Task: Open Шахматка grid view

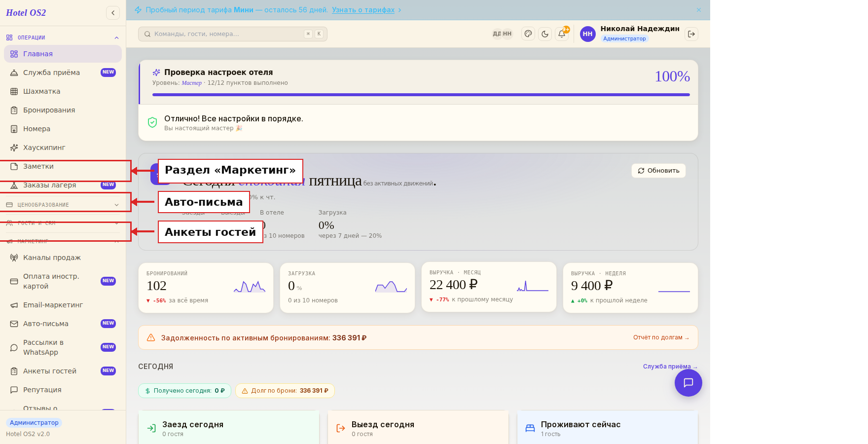Action: [63, 91]
